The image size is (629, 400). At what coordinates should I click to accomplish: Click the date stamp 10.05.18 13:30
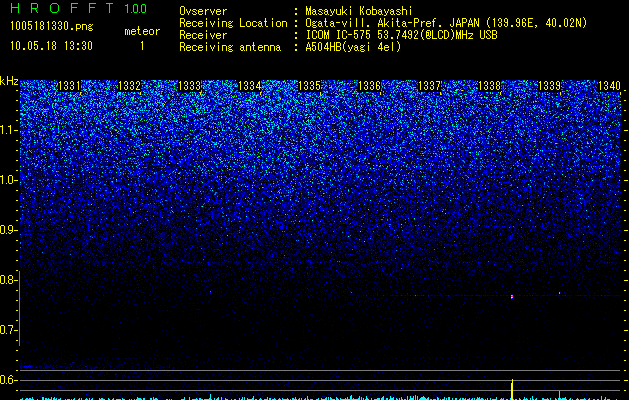point(51,46)
